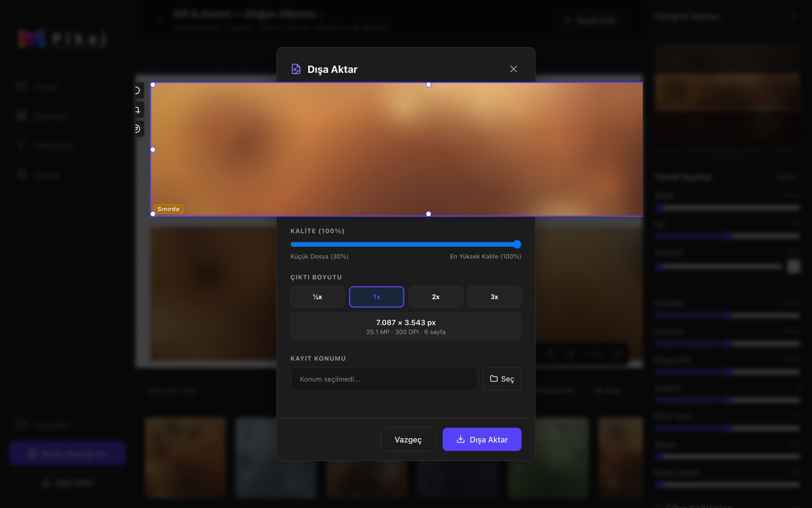Click the top-center handle of the photo frame

click(428, 85)
